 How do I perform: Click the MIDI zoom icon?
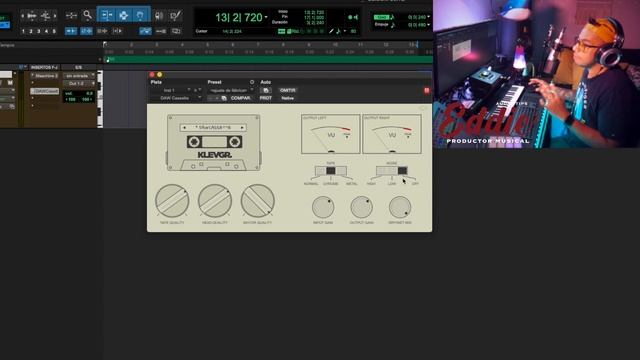click(46, 16)
